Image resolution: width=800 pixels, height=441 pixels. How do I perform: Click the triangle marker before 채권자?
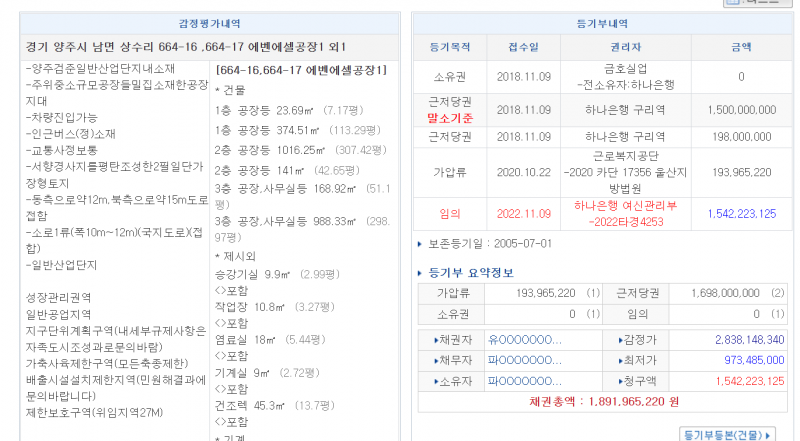436,340
